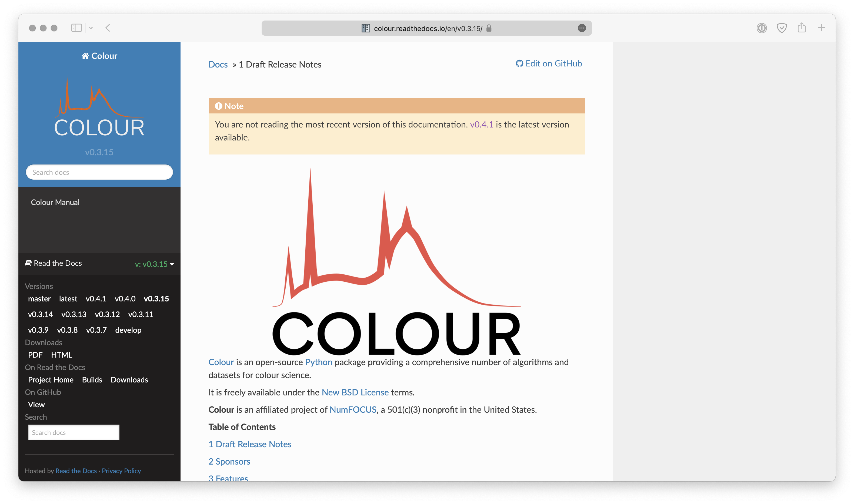Viewport: 854px width, 504px height.
Task: Click the info icon in the Note banner
Action: pyautogui.click(x=219, y=106)
